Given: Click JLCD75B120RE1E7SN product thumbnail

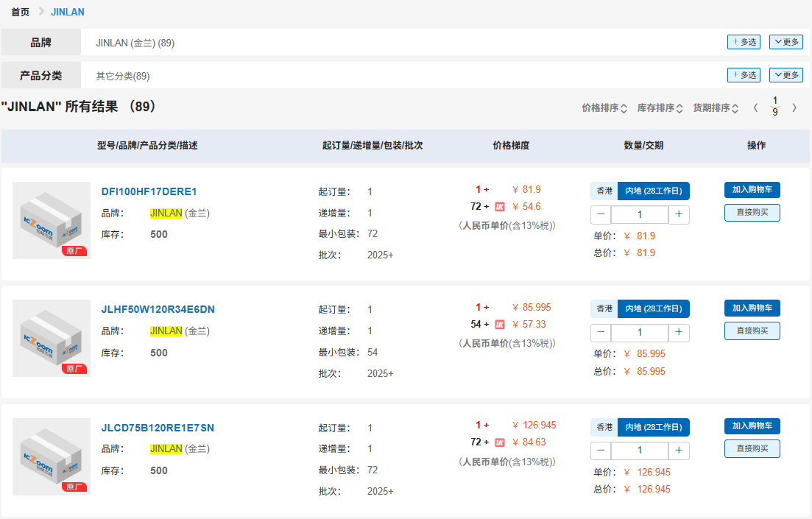Looking at the screenshot, I should click(52, 456).
